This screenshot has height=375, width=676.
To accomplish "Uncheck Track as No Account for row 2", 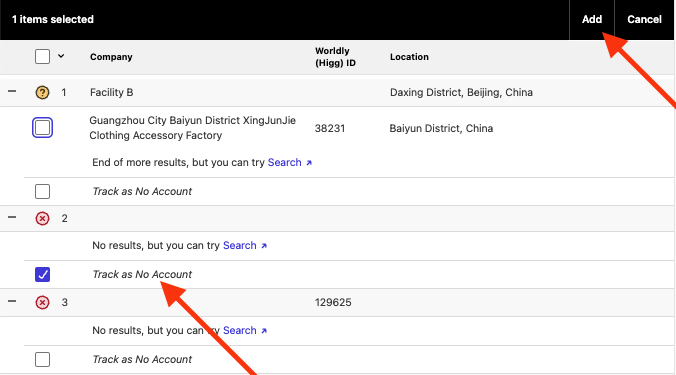I will [x=42, y=275].
